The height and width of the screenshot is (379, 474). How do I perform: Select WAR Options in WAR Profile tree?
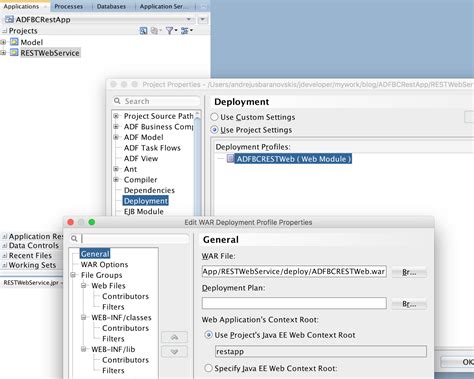pyautogui.click(x=104, y=264)
